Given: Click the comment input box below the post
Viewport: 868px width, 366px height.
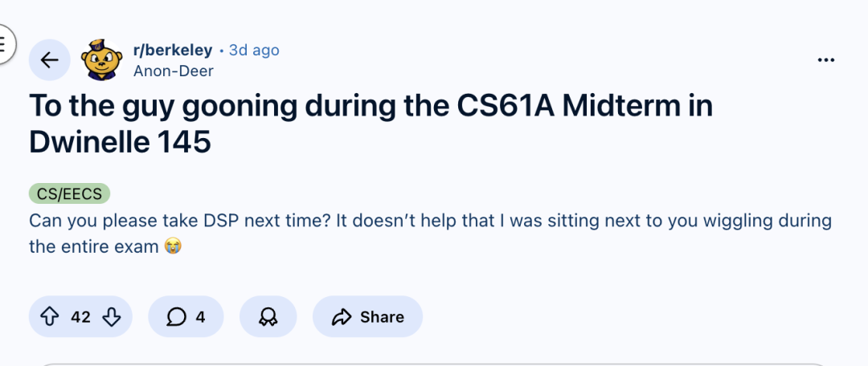Looking at the screenshot, I should point(434,364).
